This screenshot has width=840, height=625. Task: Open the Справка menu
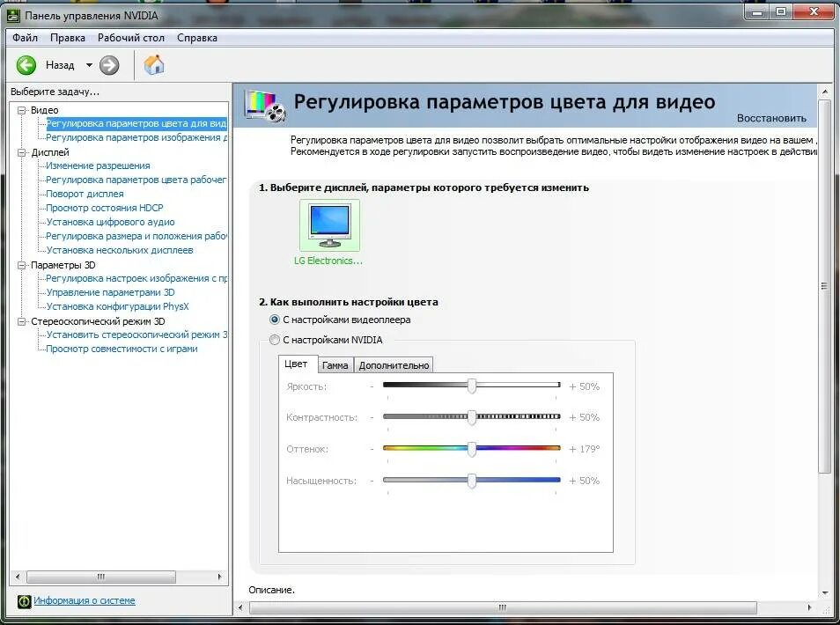point(197,38)
